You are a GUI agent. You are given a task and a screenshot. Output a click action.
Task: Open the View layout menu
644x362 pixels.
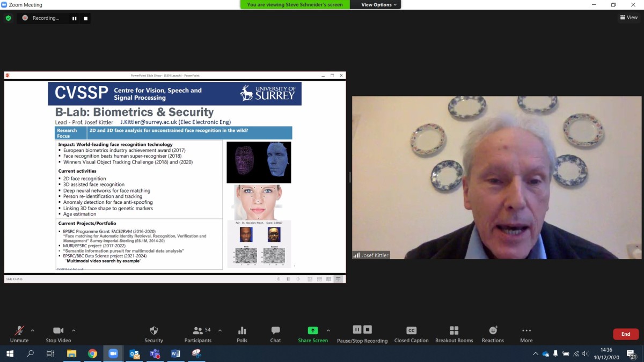tap(629, 18)
